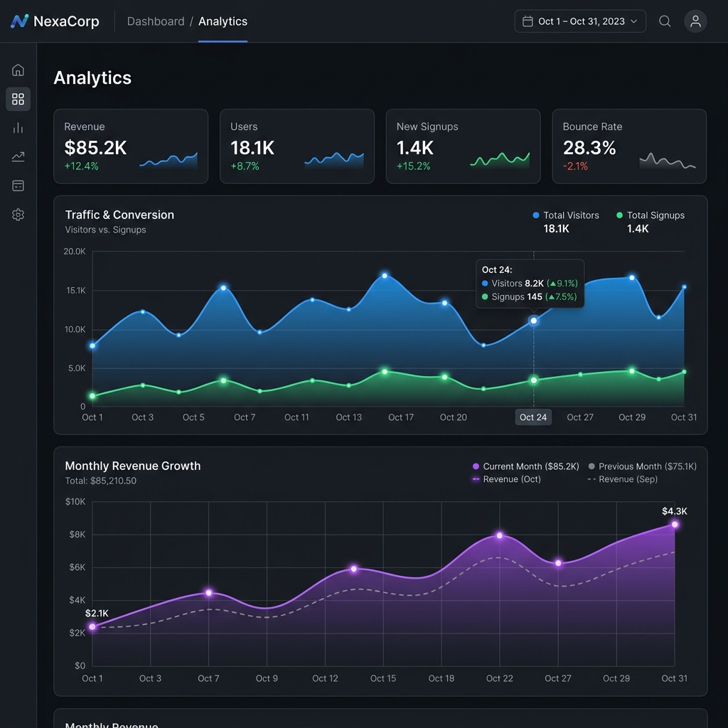Viewport: 728px width, 728px height.
Task: Open the settings gear sidebar icon
Action: pos(18,215)
